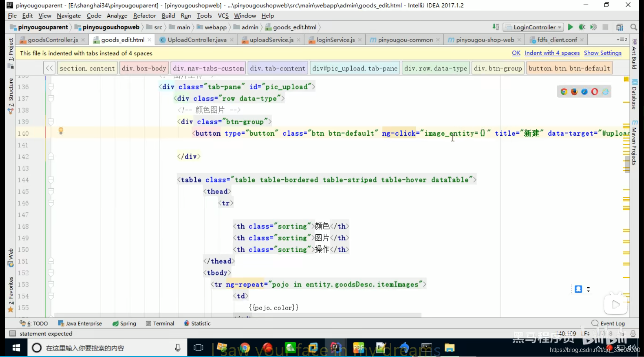
Task: Collapse fold marker at line 139
Action: [x=51, y=122]
